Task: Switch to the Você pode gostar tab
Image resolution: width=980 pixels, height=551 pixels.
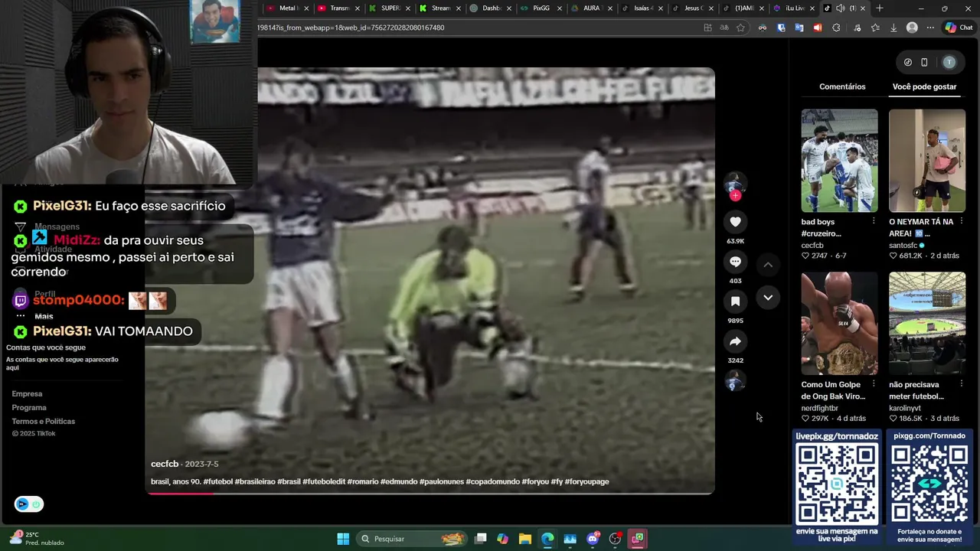Action: (x=924, y=86)
